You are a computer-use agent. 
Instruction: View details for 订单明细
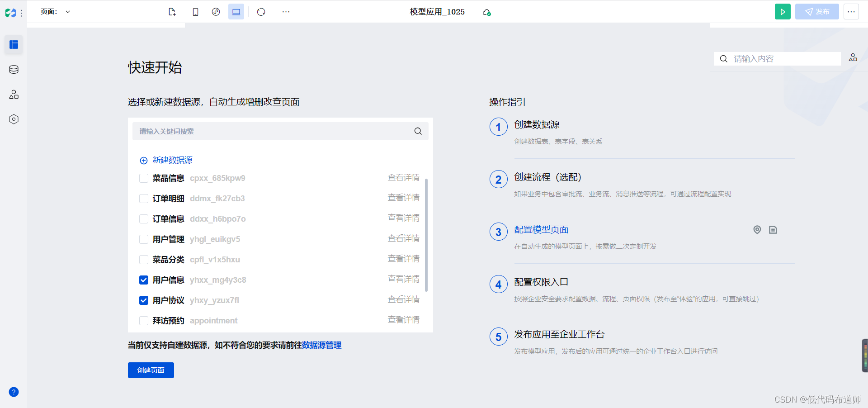[403, 198]
